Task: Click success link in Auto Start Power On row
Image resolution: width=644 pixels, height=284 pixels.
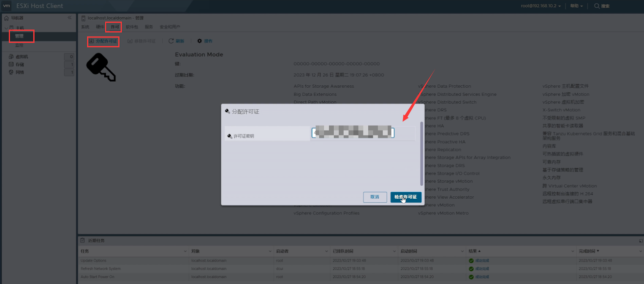Action: click(x=482, y=277)
